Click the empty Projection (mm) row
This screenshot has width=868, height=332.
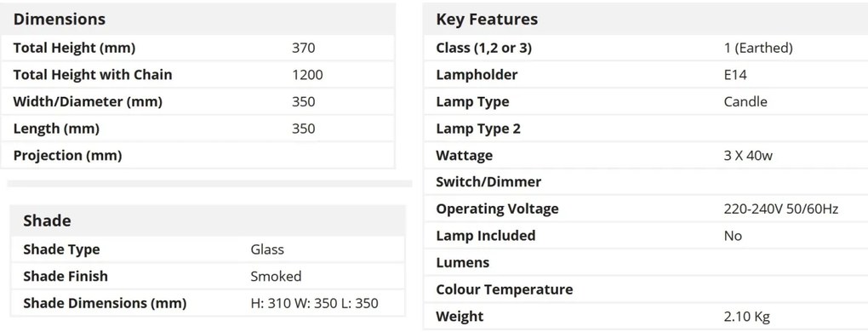tap(197, 156)
